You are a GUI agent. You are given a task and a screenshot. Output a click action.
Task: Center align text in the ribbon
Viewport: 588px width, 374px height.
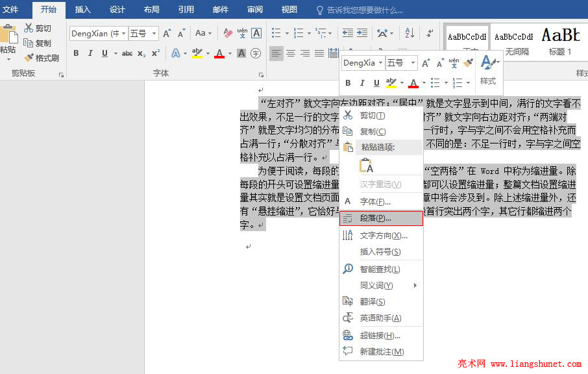pos(291,53)
